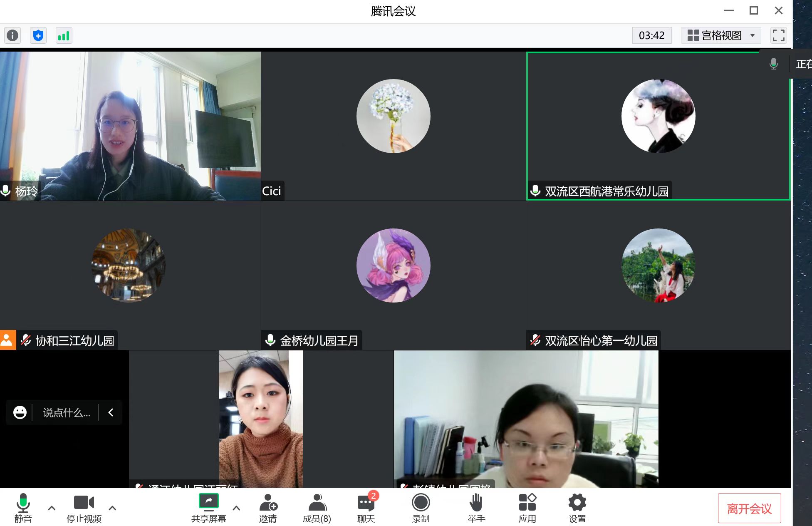Click the red 离开会议 leave button

(749, 508)
